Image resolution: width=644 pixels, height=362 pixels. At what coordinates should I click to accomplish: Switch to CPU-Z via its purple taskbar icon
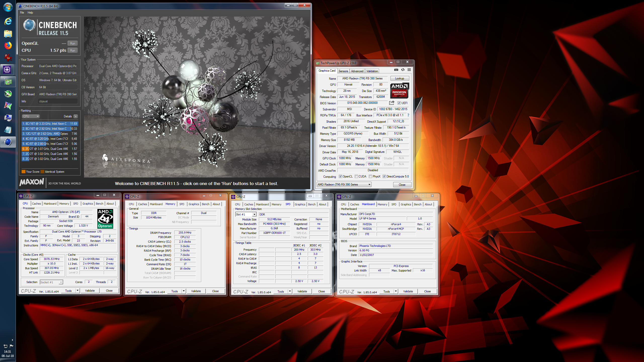pos(7,70)
